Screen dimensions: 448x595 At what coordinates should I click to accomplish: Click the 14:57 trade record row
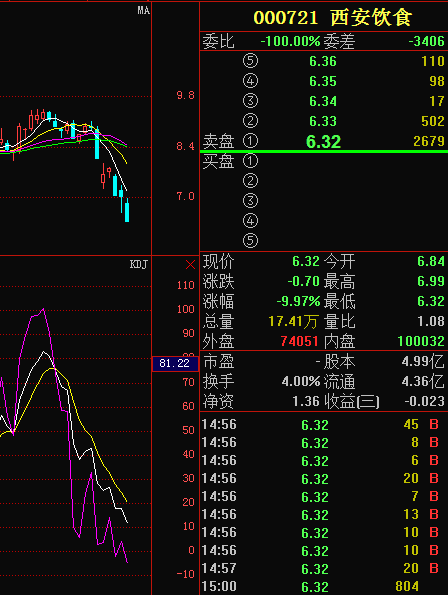324,568
